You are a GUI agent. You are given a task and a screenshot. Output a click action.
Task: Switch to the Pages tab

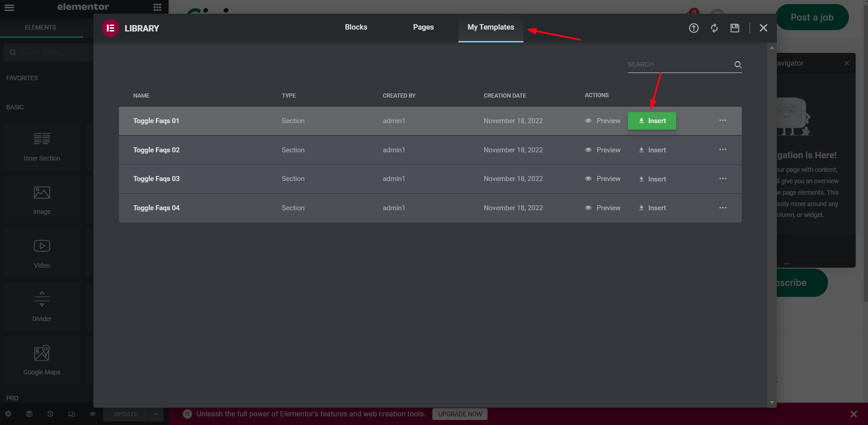coord(423,27)
